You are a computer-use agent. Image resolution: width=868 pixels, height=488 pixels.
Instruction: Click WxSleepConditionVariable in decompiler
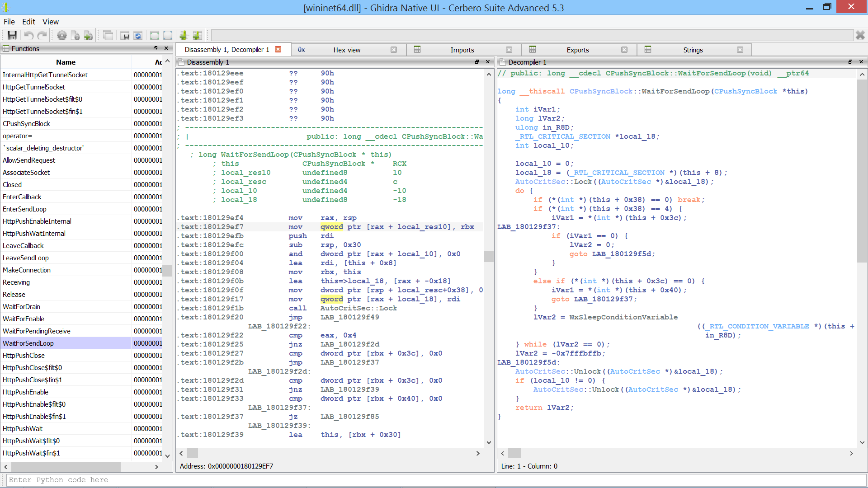(x=623, y=317)
